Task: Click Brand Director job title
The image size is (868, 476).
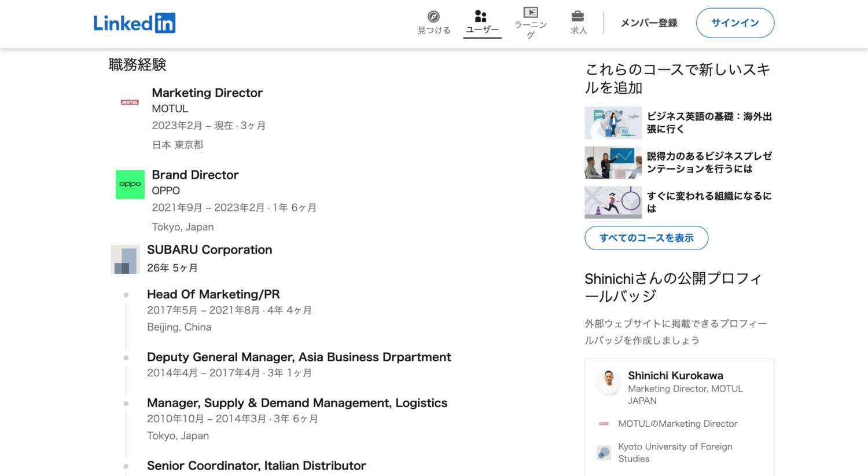Action: coord(195,175)
